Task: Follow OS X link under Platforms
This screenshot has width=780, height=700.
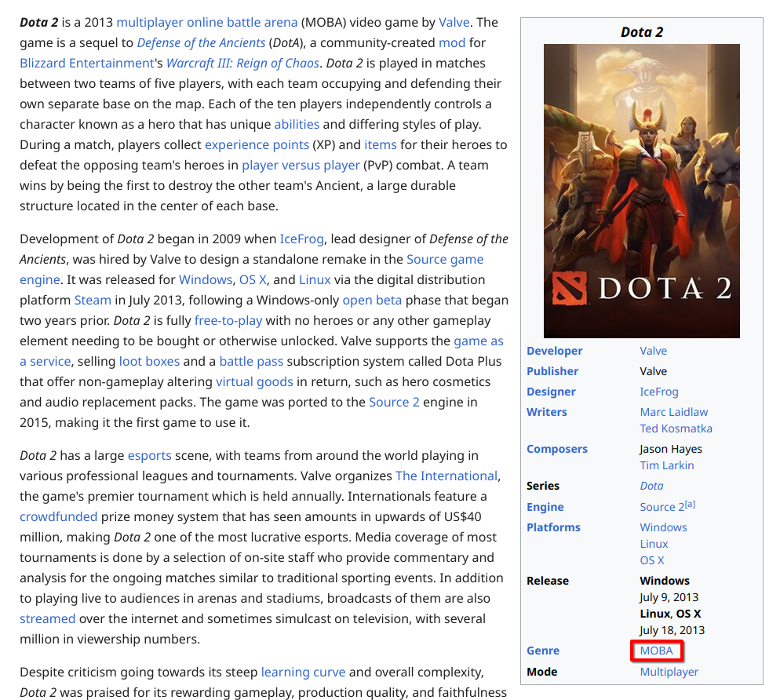Action: pos(651,560)
